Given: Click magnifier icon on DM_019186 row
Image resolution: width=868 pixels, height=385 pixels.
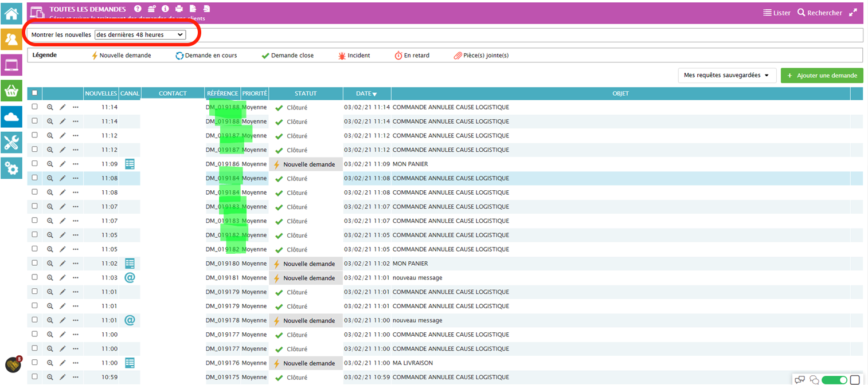Looking at the screenshot, I should point(50,164).
